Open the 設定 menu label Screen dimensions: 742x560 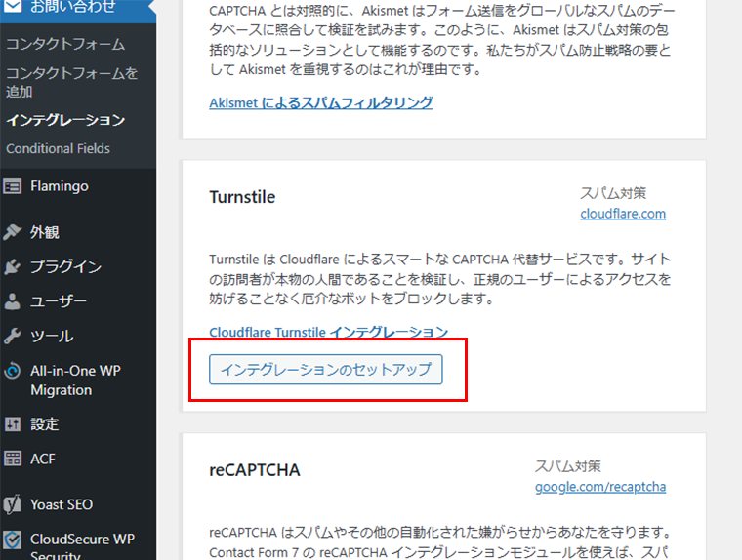point(45,424)
